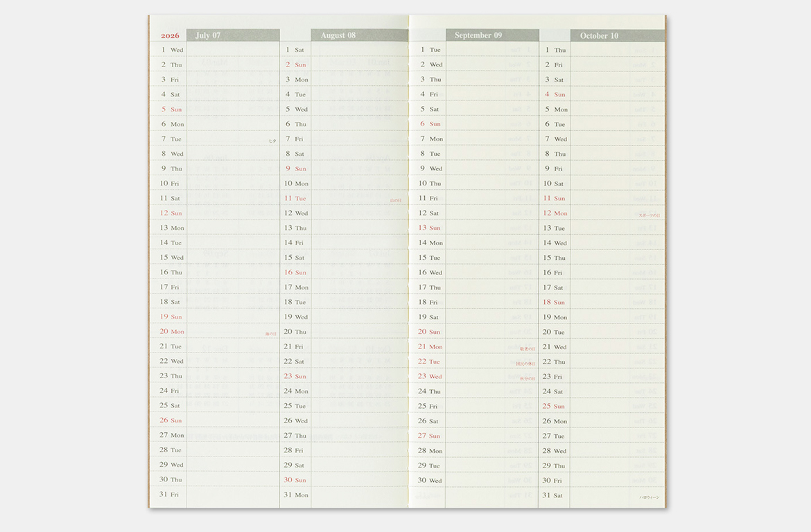Click the September 13 Sun date label
The height and width of the screenshot is (532, 811).
pos(429,227)
